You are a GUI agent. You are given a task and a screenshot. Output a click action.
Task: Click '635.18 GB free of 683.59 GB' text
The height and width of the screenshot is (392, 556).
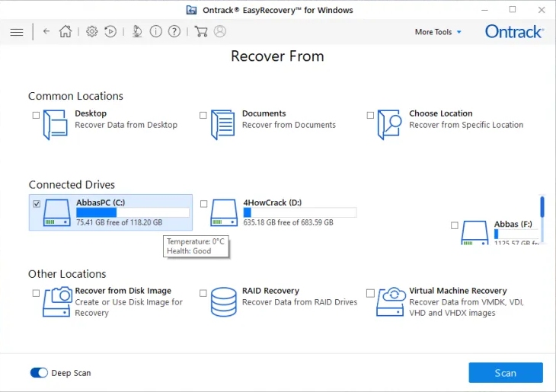point(288,222)
